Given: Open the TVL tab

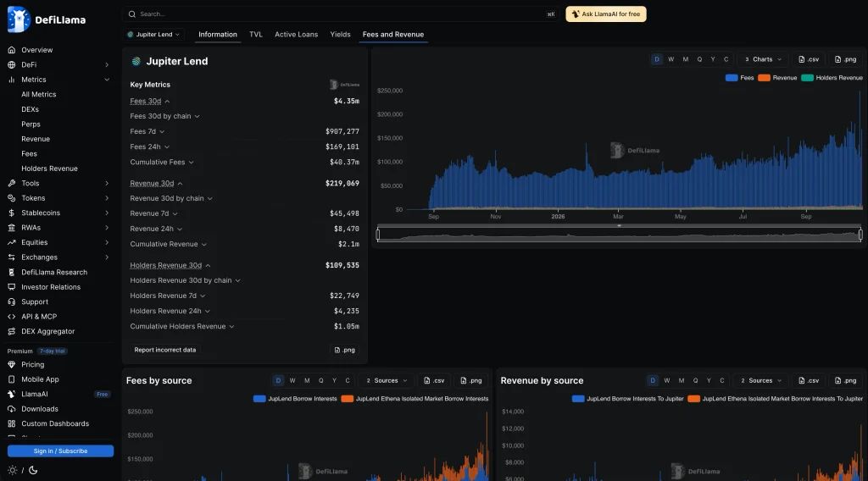Looking at the screenshot, I should pyautogui.click(x=256, y=34).
